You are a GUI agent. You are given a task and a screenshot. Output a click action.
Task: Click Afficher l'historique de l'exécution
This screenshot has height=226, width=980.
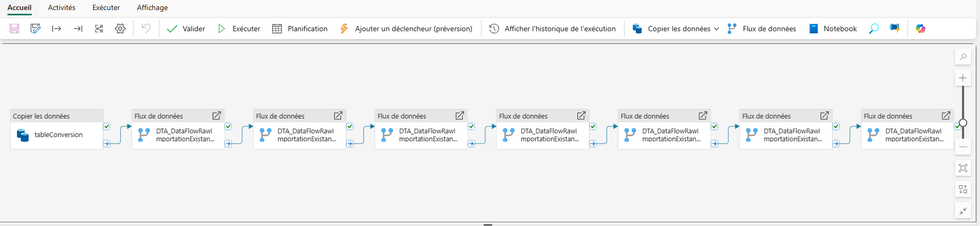tap(553, 29)
